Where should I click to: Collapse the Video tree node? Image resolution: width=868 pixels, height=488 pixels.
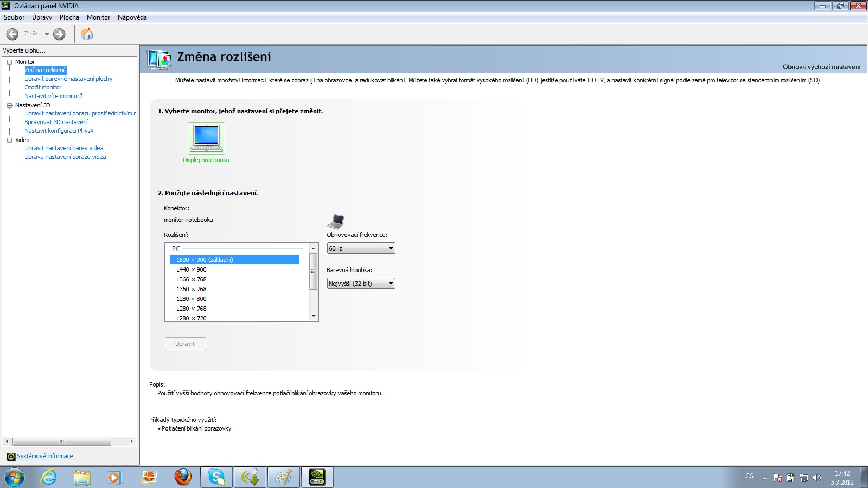tap(9, 140)
